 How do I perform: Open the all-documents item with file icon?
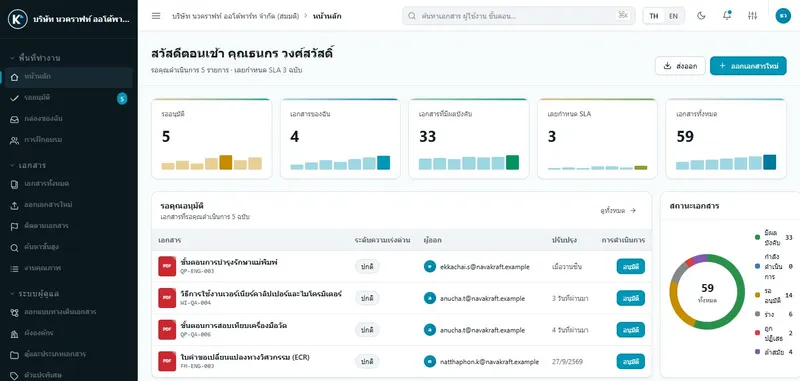tap(68, 184)
